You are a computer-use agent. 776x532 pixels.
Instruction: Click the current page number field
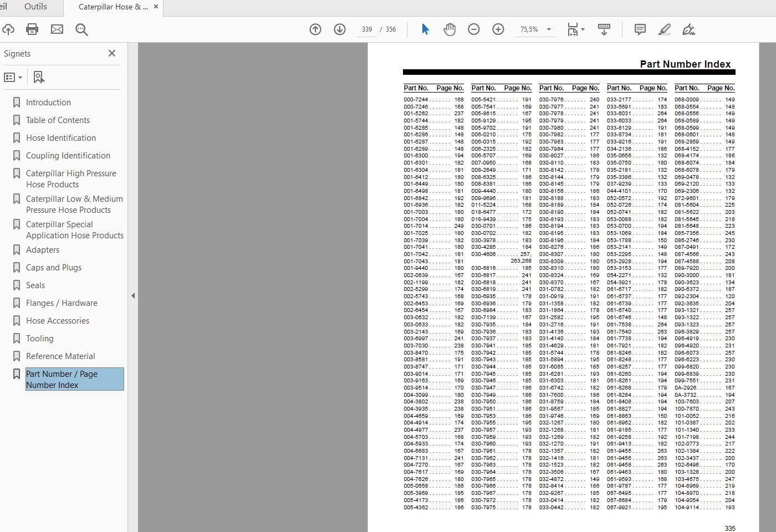point(367,29)
